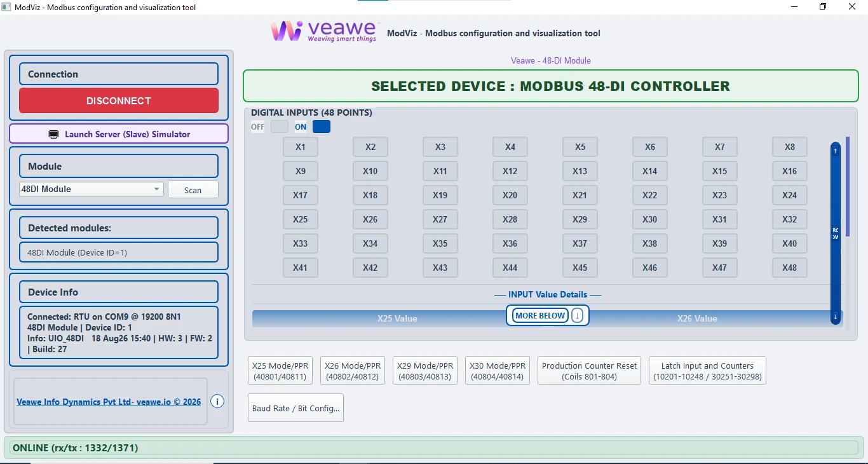Launch the Server (Slave) Simulator
Viewport: 868px width, 464px height.
(x=119, y=134)
